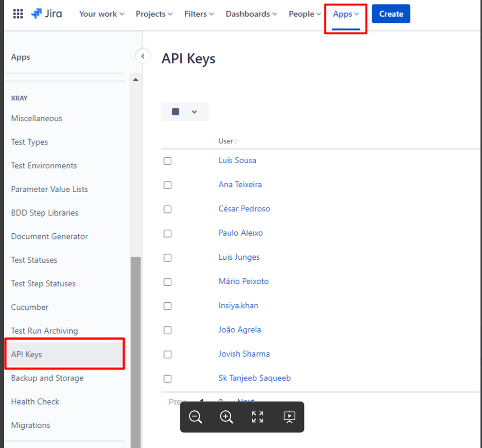Open Health Check in the sidebar
The image size is (482, 448).
pyautogui.click(x=35, y=402)
